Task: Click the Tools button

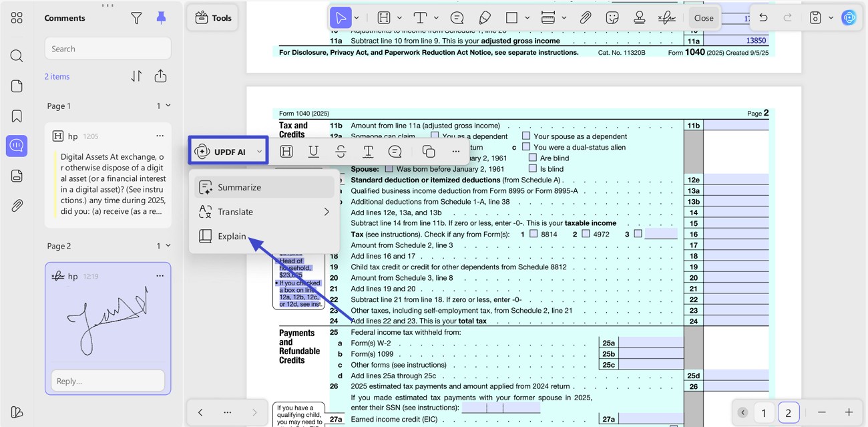Action: [x=213, y=18]
